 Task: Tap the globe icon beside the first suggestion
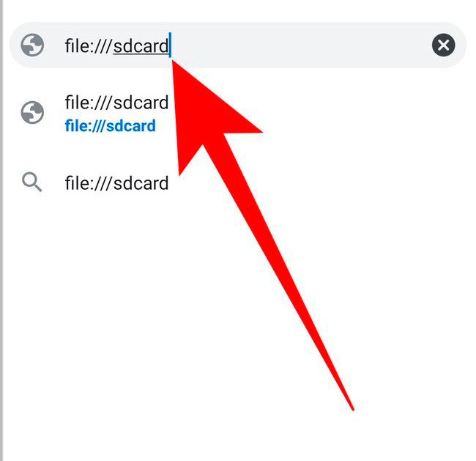click(32, 112)
